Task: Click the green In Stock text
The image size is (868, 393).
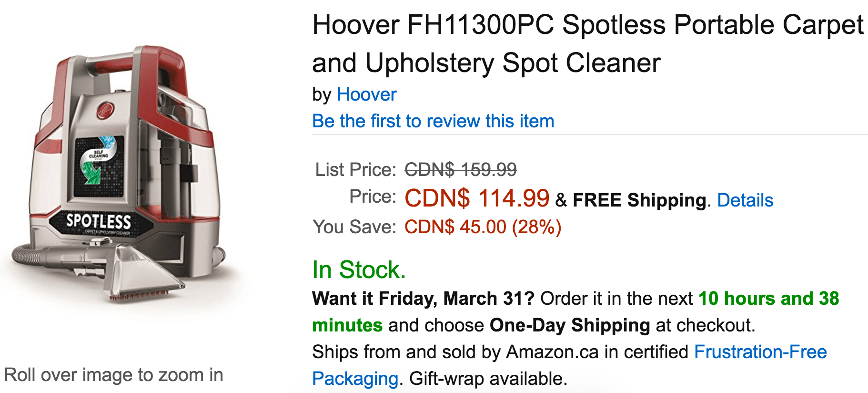Action: (x=359, y=270)
